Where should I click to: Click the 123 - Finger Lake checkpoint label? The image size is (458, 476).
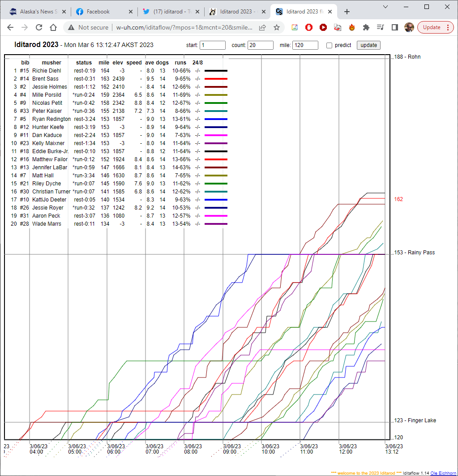pos(415,420)
